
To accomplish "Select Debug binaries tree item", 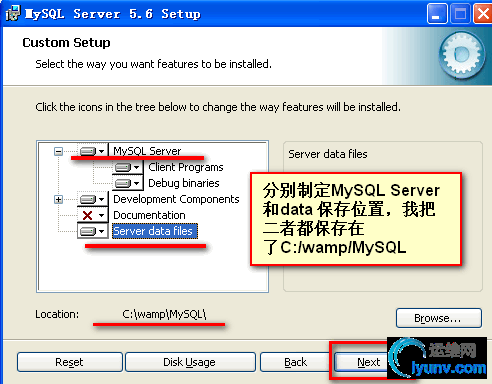I will (x=184, y=183).
